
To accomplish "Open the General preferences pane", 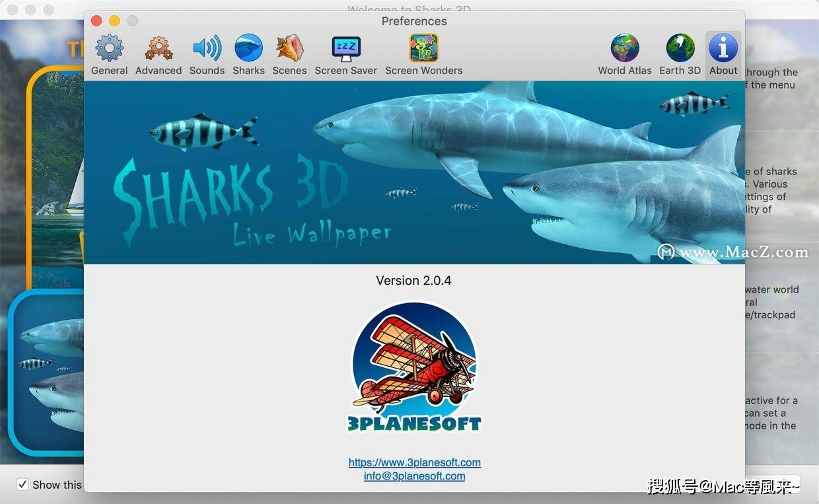I will [x=110, y=55].
